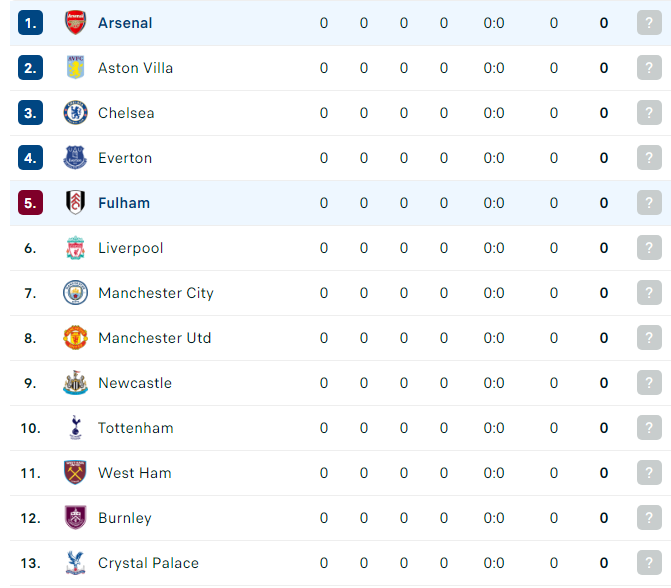Click the Arsenal club crest icon
This screenshot has height=588, width=671.
[x=75, y=23]
